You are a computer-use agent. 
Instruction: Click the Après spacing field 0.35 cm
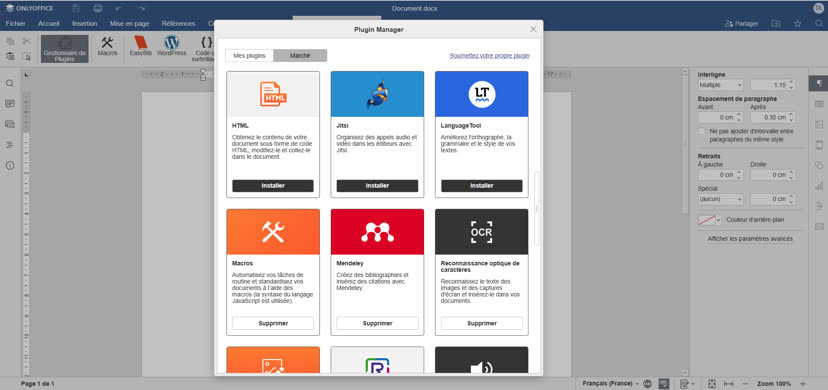(773, 117)
